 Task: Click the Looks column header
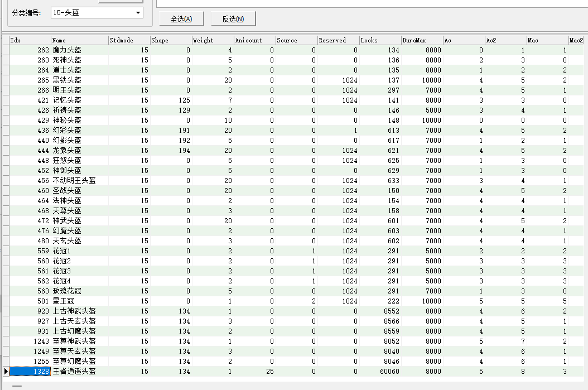(x=380, y=40)
